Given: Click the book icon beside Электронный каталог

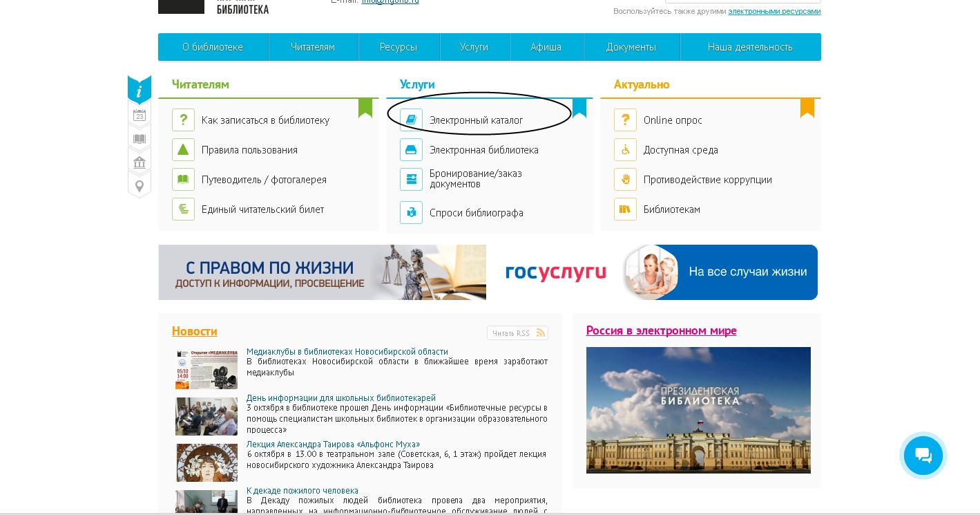Looking at the screenshot, I should (411, 120).
